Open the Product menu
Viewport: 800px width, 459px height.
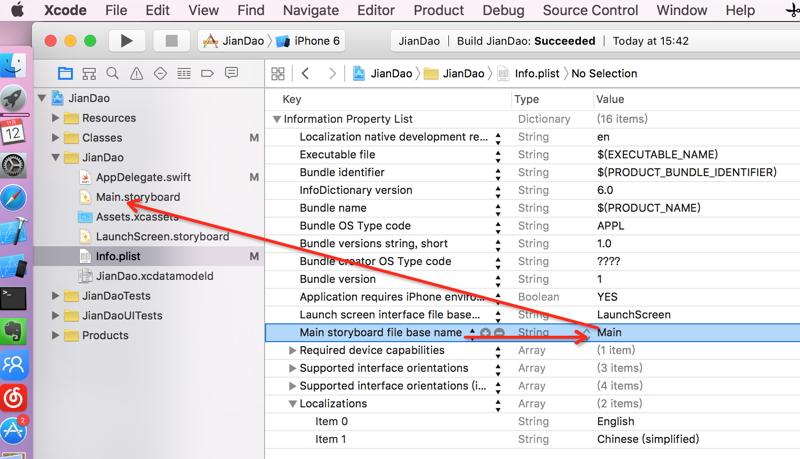[439, 10]
